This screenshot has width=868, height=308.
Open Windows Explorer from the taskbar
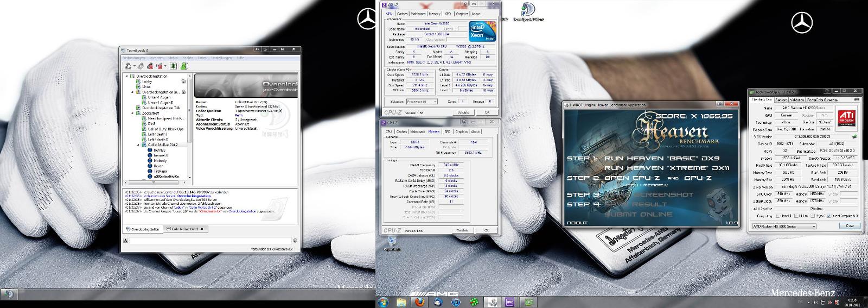(401, 301)
